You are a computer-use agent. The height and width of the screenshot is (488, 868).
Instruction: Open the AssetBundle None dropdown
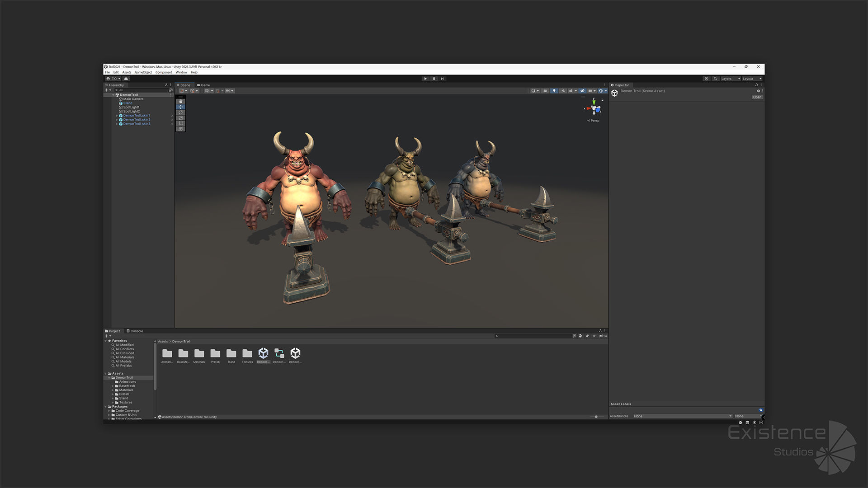[x=683, y=416]
